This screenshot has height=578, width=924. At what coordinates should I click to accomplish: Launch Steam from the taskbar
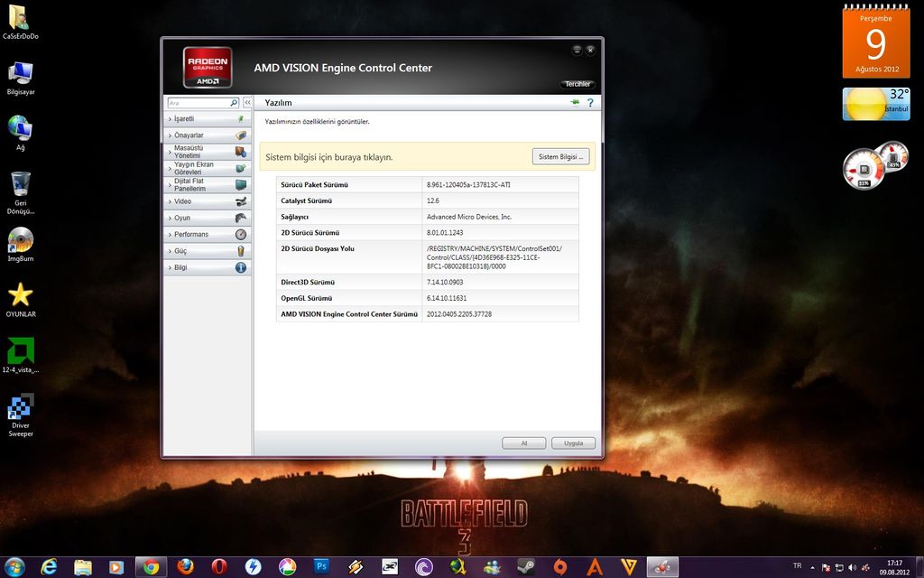(x=526, y=567)
